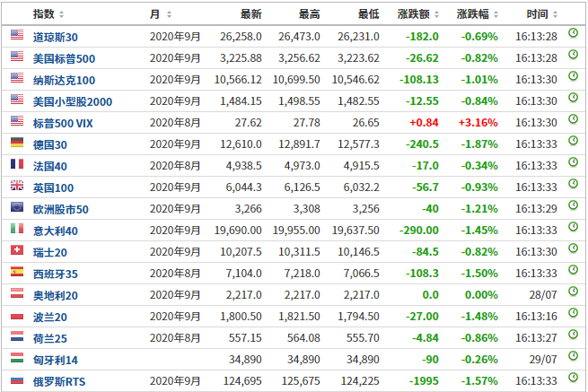
Task: Click the UK flag beside 英国100
Action: (17, 185)
